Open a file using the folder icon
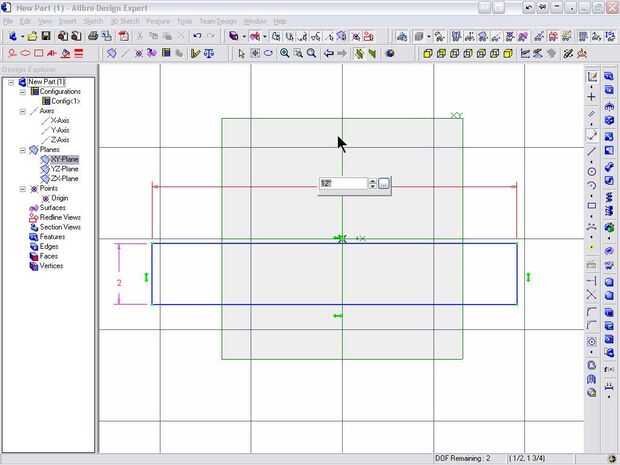The image size is (620, 465). pos(32,36)
